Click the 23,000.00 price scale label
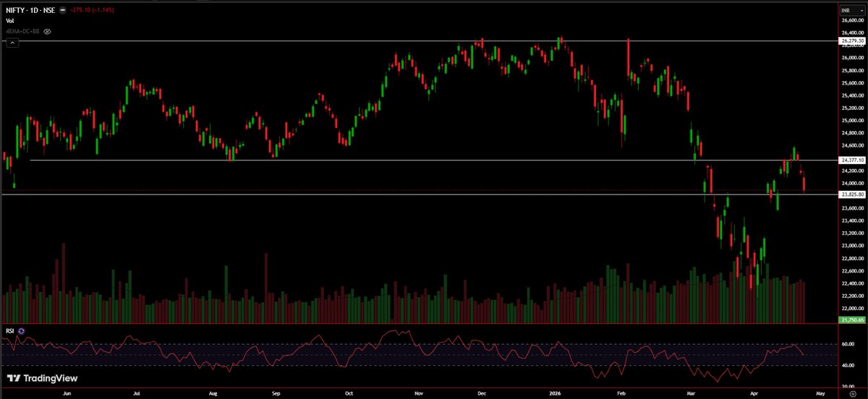This screenshot has height=399, width=868. [x=852, y=246]
